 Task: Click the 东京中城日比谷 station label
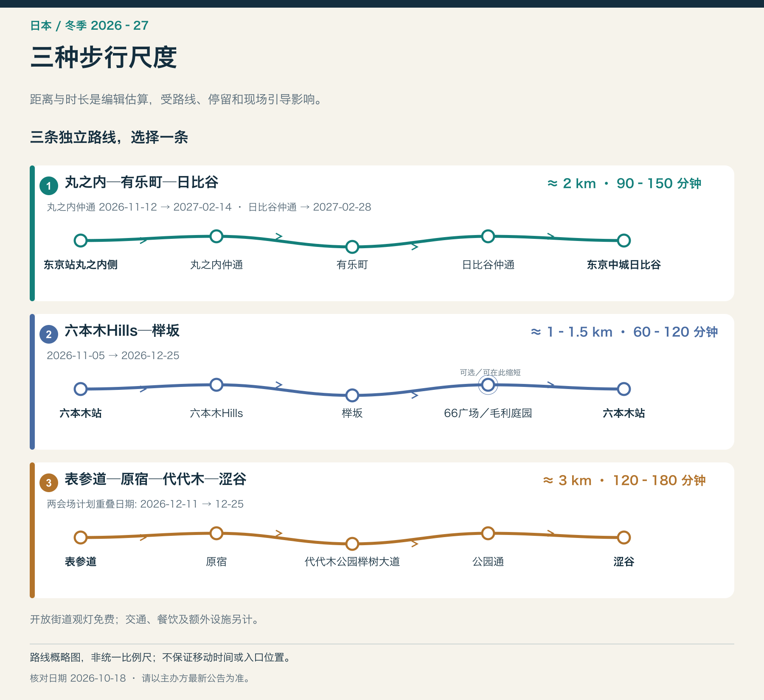(x=624, y=265)
